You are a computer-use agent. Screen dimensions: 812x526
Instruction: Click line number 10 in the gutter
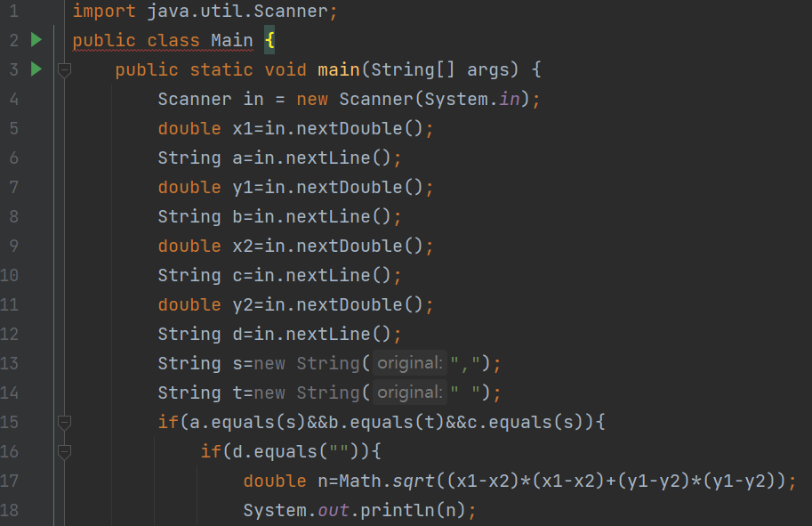pos(10,275)
